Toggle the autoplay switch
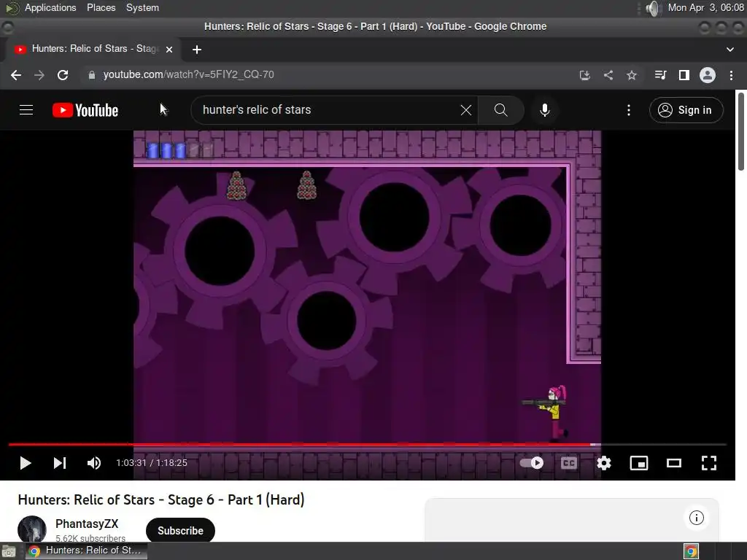Screen dimensions: 747x560 click(x=532, y=463)
